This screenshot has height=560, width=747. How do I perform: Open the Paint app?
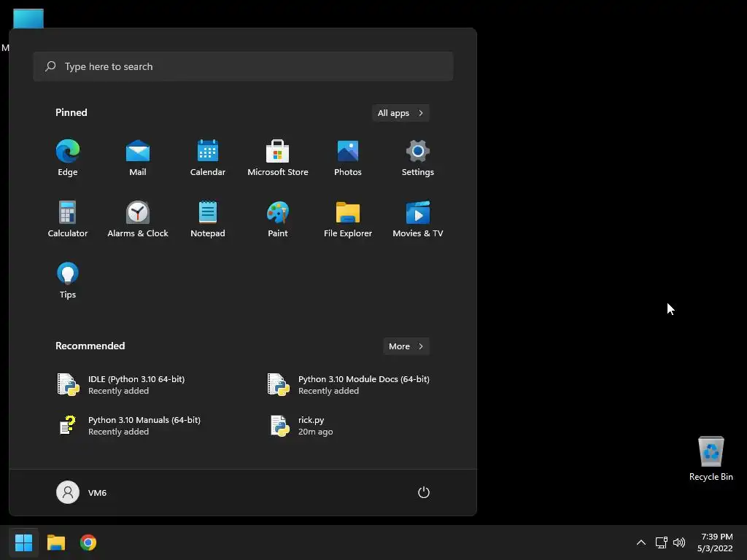pyautogui.click(x=278, y=219)
